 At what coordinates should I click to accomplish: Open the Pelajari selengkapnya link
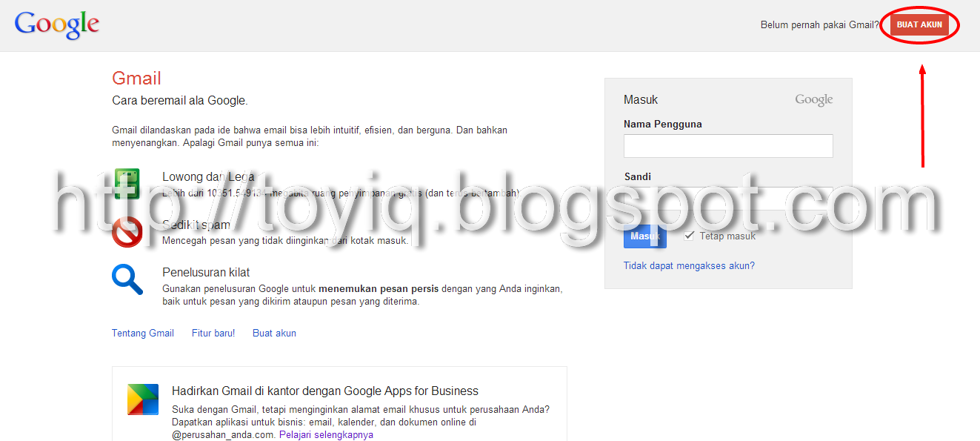point(326,435)
